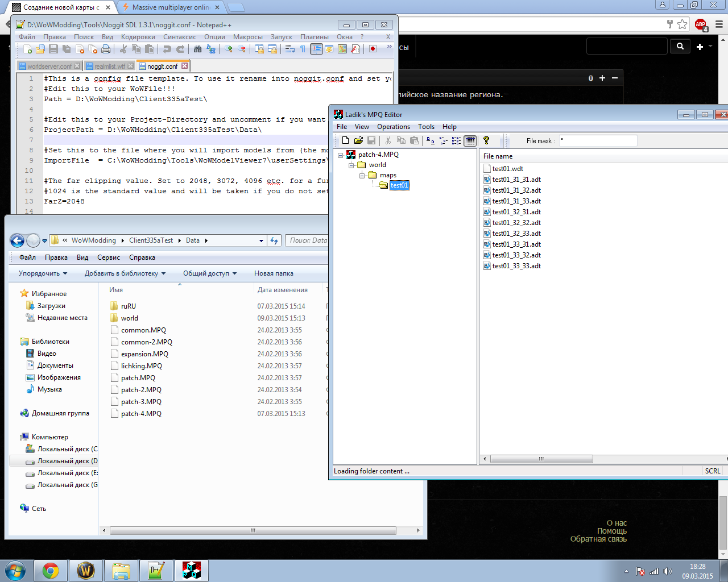Click the Print icon in Notepad++ toolbar
728x582 pixels.
pyautogui.click(x=106, y=49)
